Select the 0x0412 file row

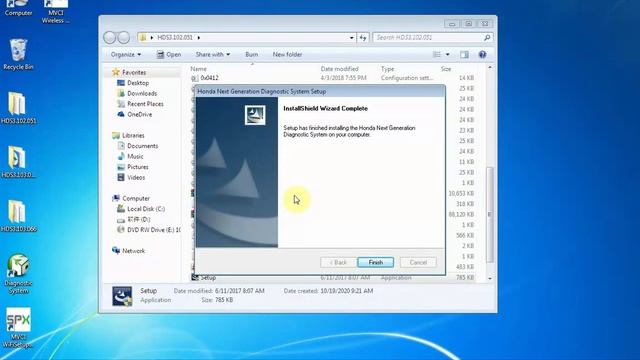click(x=333, y=78)
